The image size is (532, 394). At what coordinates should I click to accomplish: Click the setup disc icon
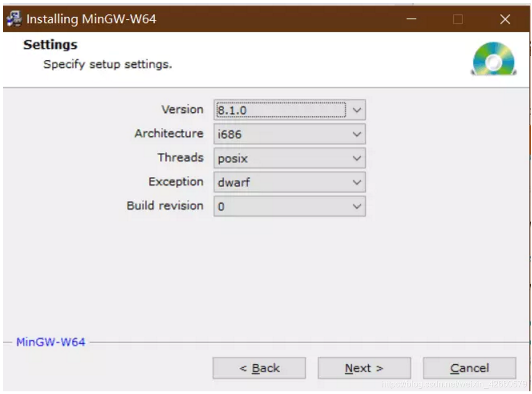coord(494,58)
